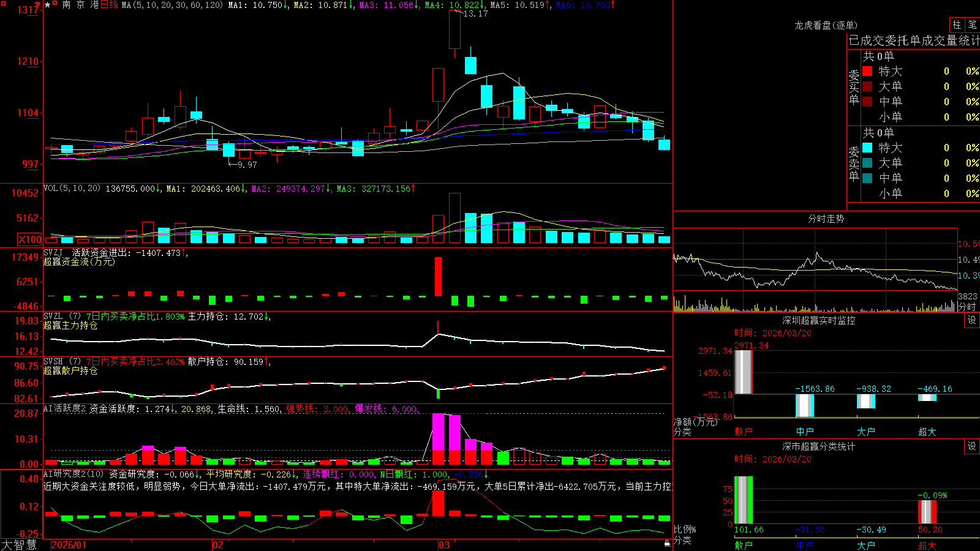The width and height of the screenshot is (980, 551).
Task: Click the -1563.86 中户 bar
Action: coord(804,405)
